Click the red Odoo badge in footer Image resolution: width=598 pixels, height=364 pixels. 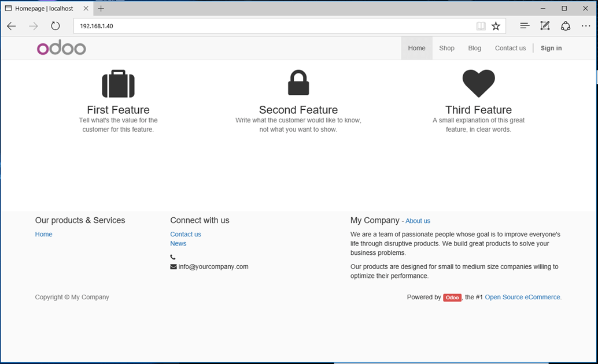[452, 298]
